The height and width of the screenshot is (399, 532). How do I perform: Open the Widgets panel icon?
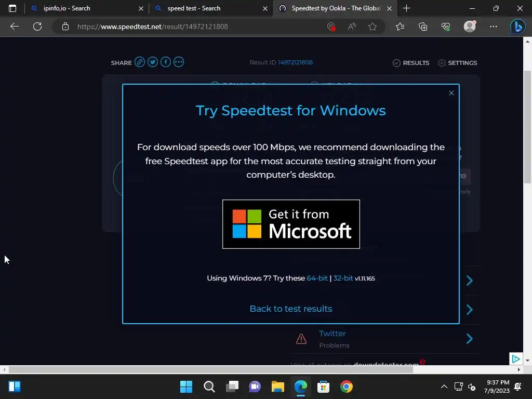tap(15, 387)
